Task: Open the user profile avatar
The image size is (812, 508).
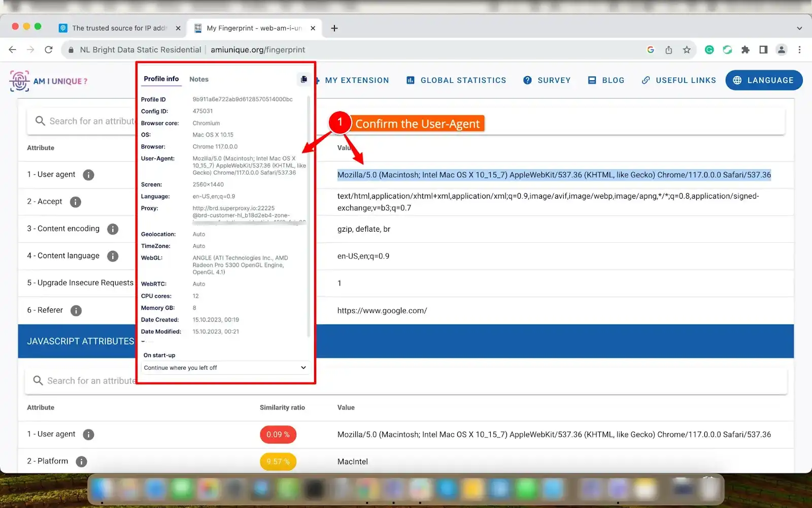Action: pyautogui.click(x=782, y=50)
